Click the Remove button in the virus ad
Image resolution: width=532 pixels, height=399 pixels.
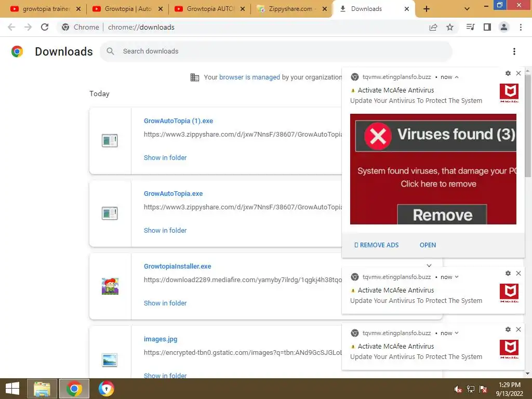(442, 215)
